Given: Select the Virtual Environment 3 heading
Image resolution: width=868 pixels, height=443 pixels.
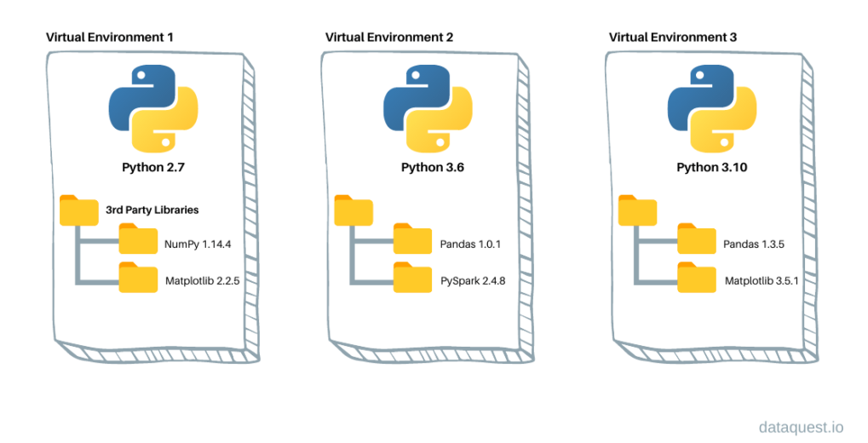Looking at the screenshot, I should click(673, 37).
